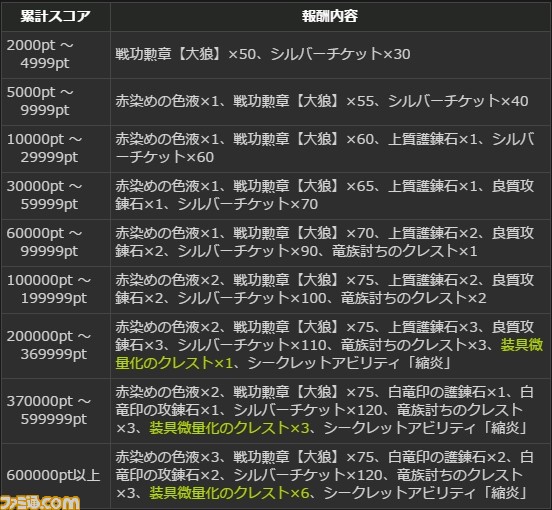The image size is (552, 510).
Task: Click the 10000pt～29999pt score cell
Action: tap(56, 149)
